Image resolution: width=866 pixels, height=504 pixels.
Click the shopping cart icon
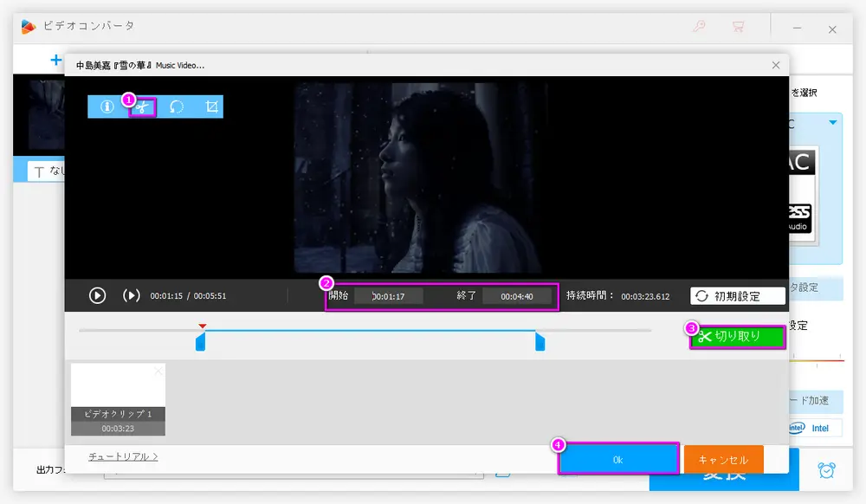(738, 27)
